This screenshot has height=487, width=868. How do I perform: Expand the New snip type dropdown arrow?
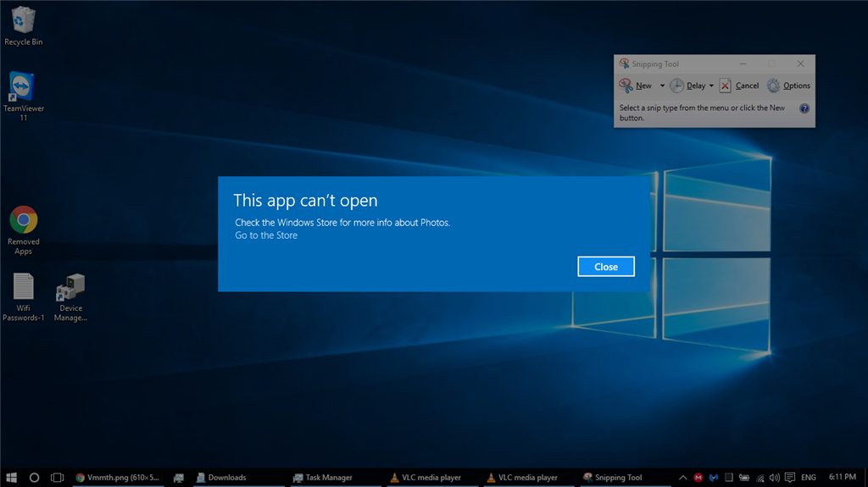pyautogui.click(x=662, y=86)
